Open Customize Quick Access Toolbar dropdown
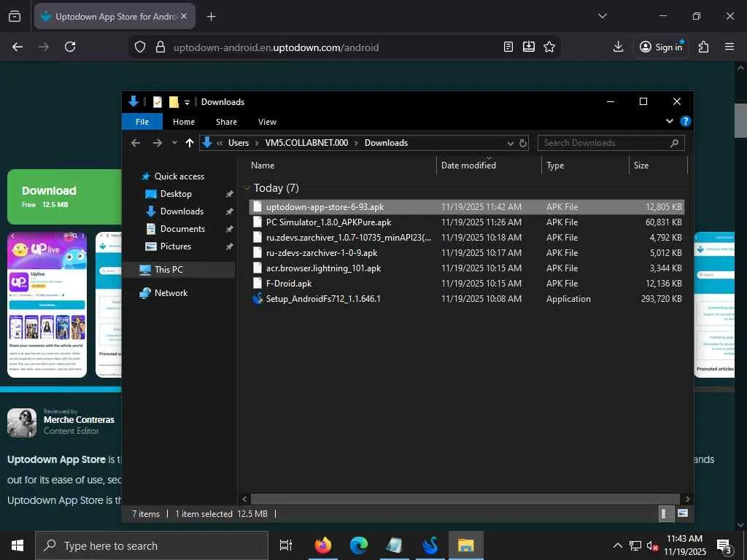This screenshot has width=747, height=560. point(187,102)
